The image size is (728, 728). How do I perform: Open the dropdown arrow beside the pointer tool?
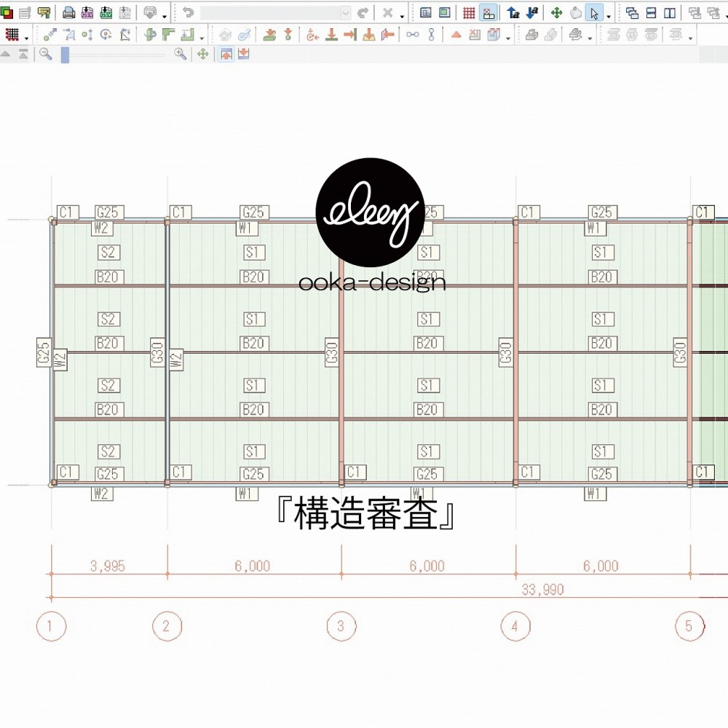click(609, 16)
